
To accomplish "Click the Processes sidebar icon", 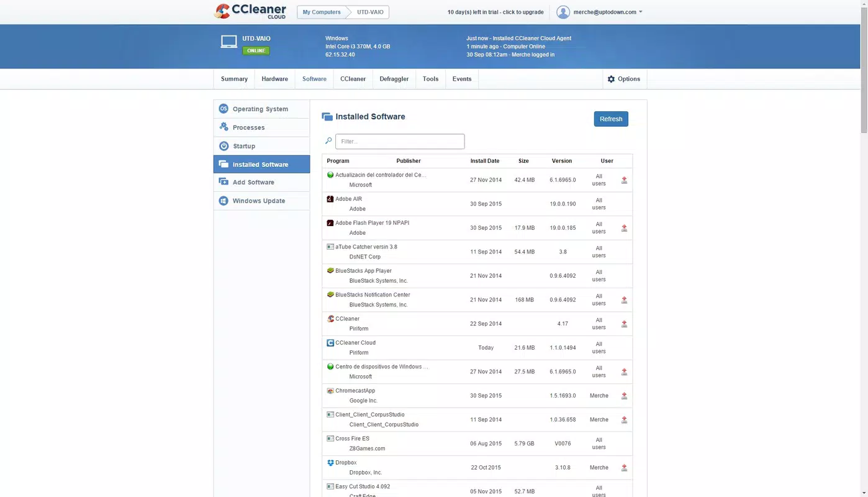I will click(x=224, y=127).
